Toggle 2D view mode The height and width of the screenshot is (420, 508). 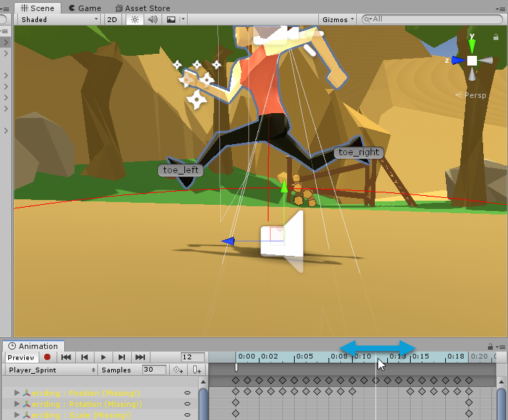tap(112, 19)
